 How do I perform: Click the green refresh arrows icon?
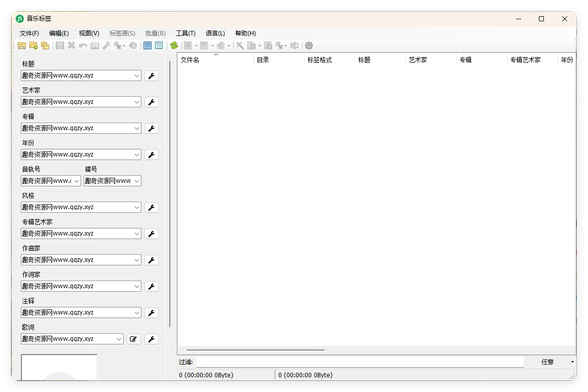click(x=173, y=46)
